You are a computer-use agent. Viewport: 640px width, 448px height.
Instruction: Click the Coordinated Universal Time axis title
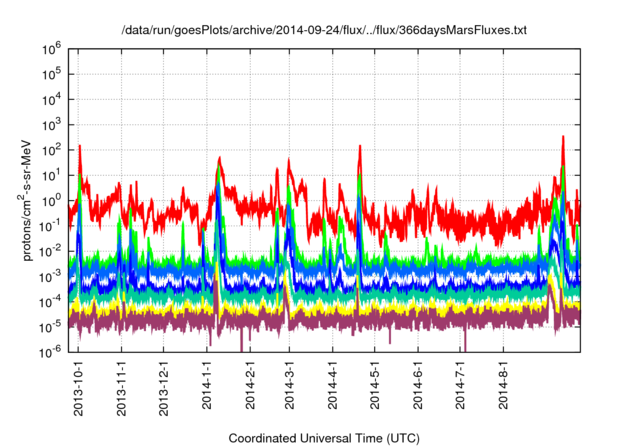click(x=324, y=439)
